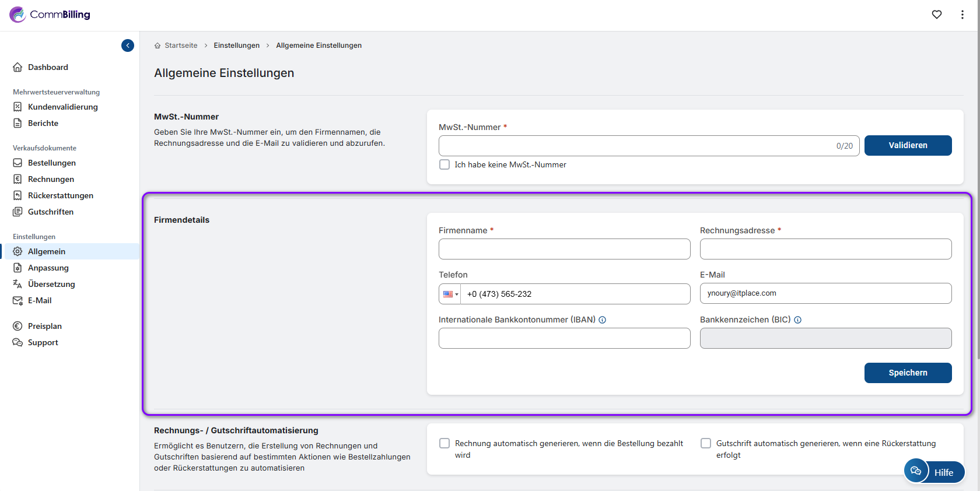The width and height of the screenshot is (980, 491).
Task: Open Dashboard menu item
Action: point(48,67)
